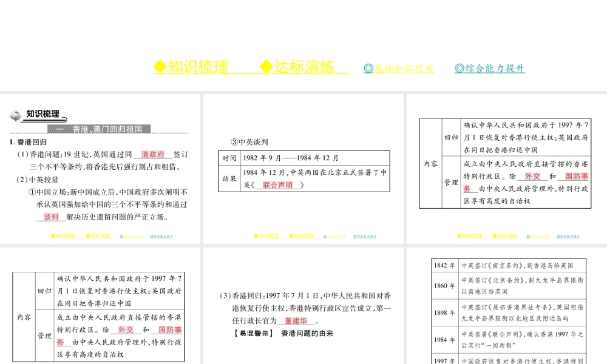Click small 达标演练 footer link under 谈判 answer slide

(98, 236)
